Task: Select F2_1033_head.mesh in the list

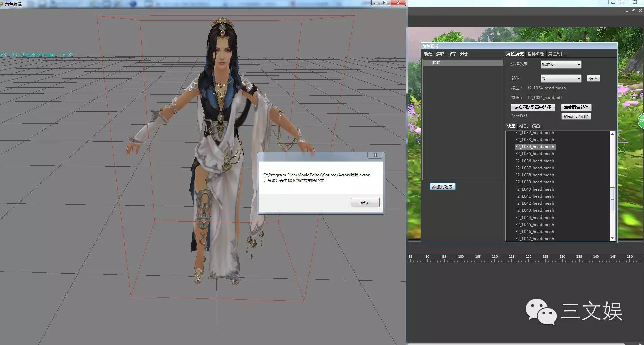Action: click(x=535, y=140)
